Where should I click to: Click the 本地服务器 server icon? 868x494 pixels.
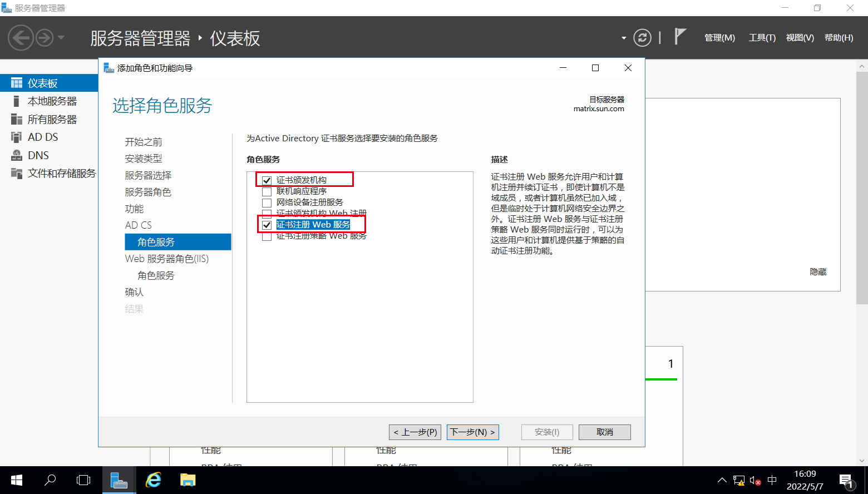[17, 101]
